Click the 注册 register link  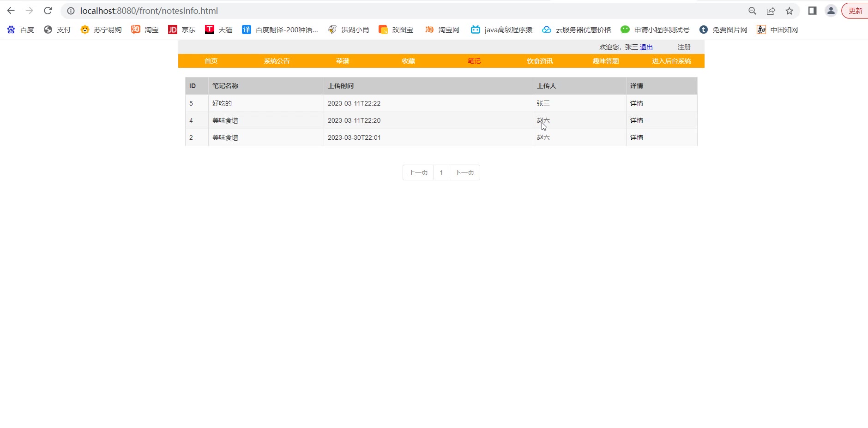click(x=684, y=47)
